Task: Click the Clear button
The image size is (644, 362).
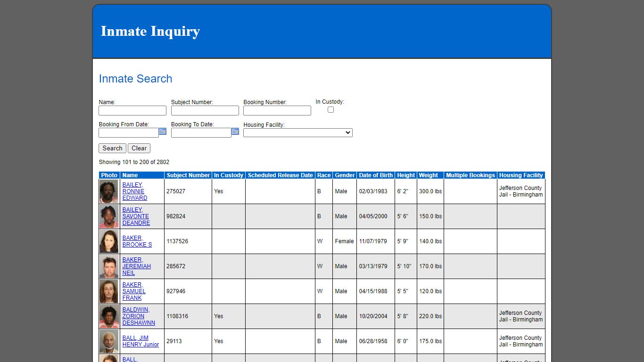Action: pyautogui.click(x=139, y=148)
